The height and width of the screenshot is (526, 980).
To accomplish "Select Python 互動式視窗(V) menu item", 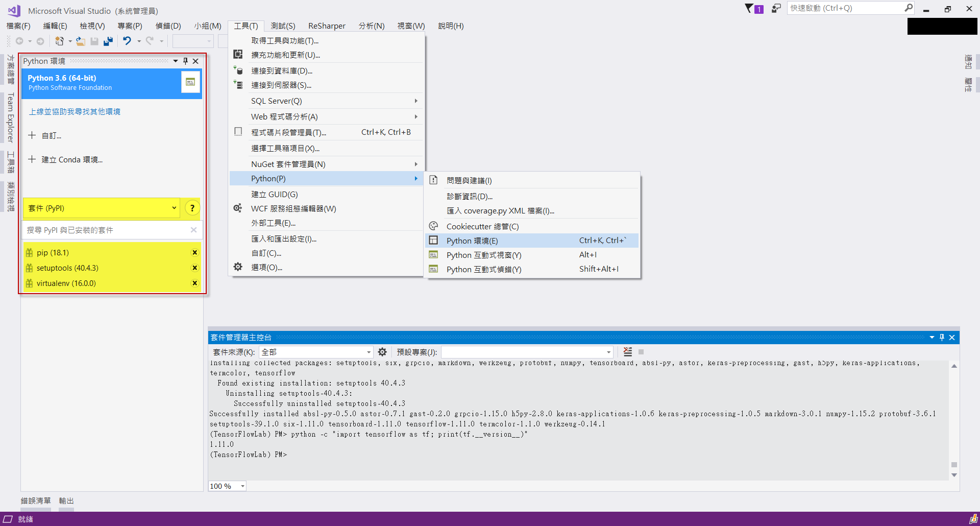I will 532,255.
